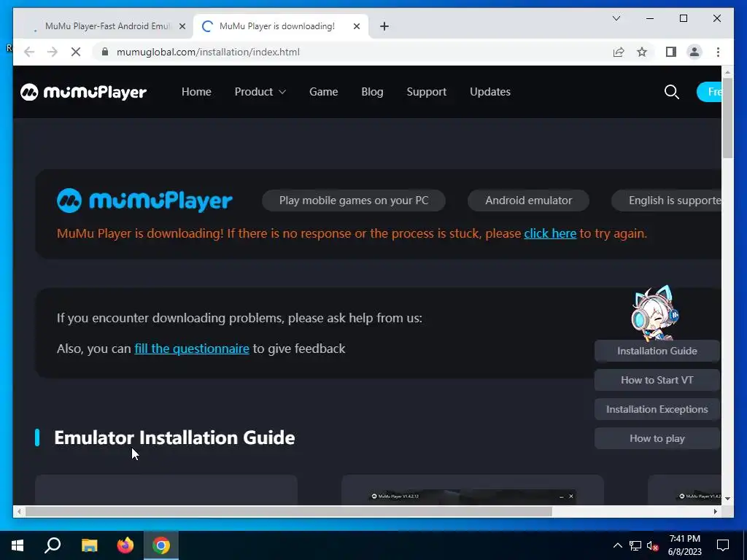747x560 pixels.
Task: Open the notification center icon
Action: [723, 545]
